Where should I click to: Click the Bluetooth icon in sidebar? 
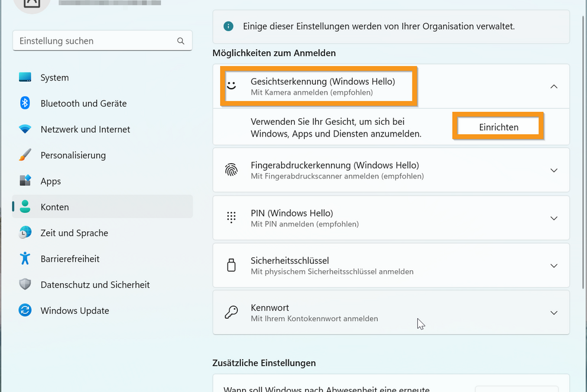pos(25,103)
